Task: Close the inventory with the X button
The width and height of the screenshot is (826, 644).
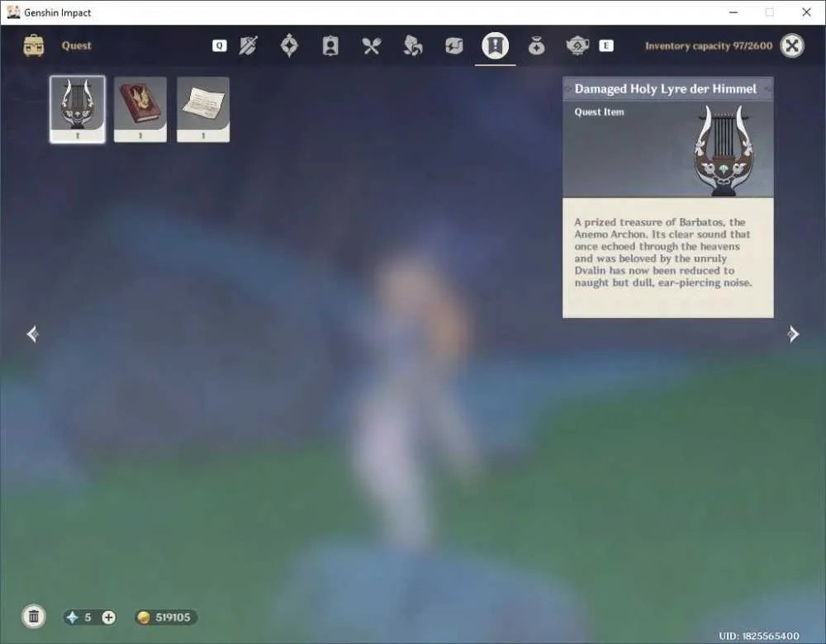Action: click(792, 45)
